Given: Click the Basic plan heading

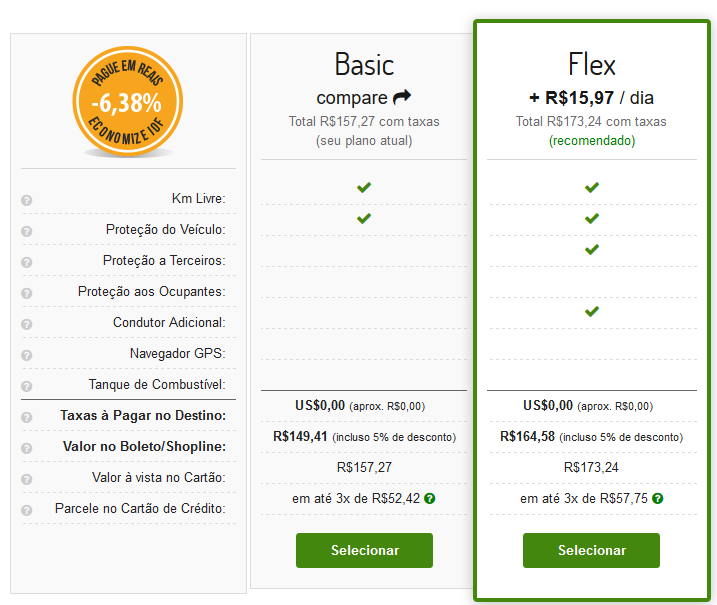Looking at the screenshot, I should [364, 64].
